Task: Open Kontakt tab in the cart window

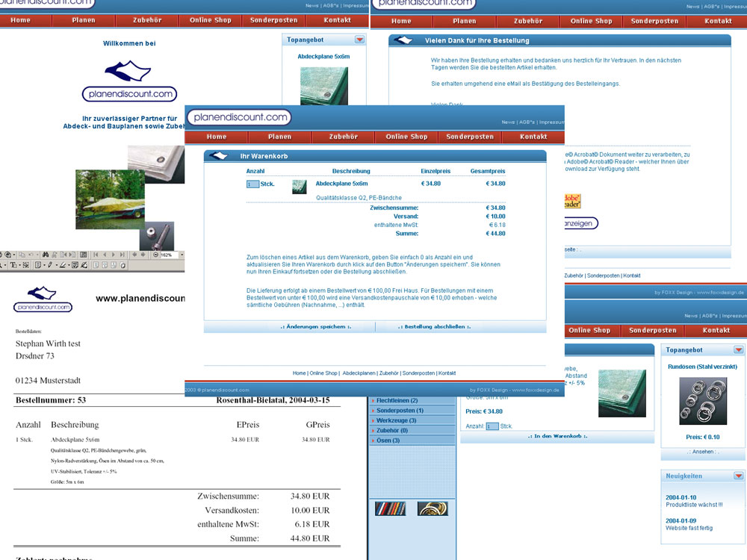Action: tap(533, 137)
